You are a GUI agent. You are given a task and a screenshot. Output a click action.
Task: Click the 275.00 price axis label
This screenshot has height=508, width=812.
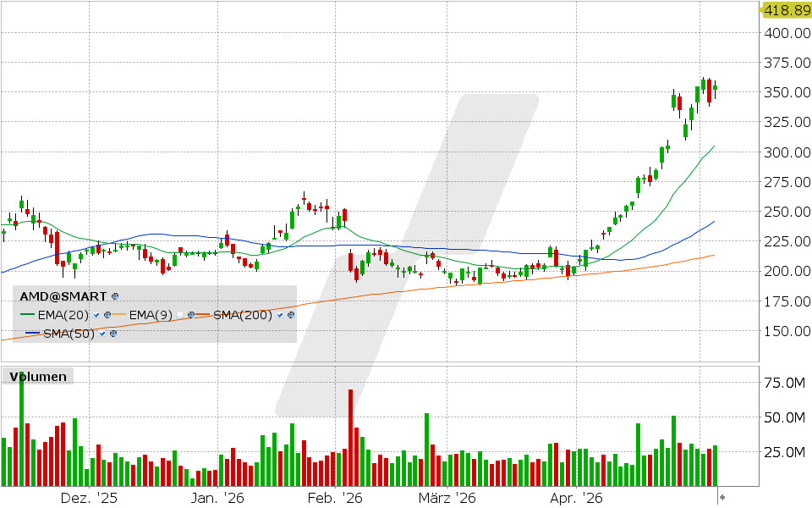click(787, 182)
